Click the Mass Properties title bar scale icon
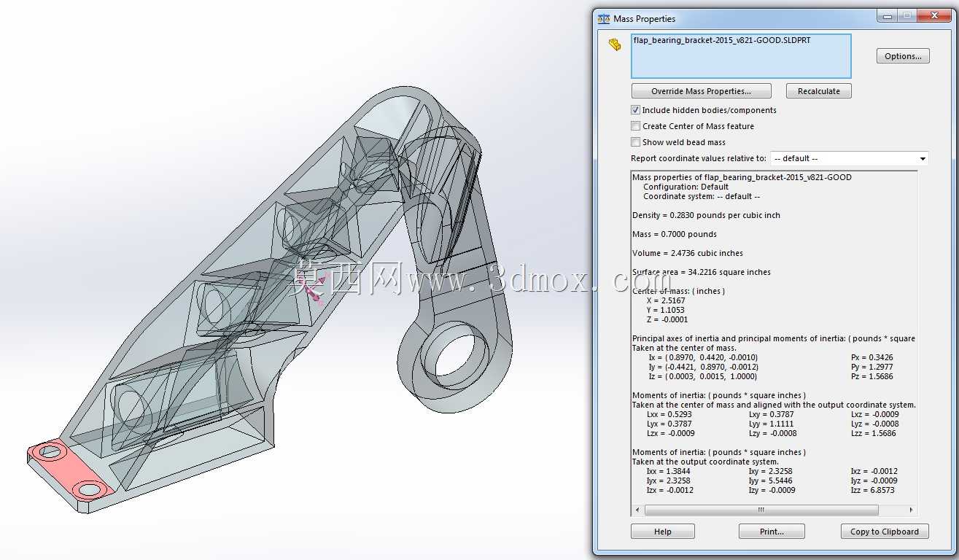This screenshot has width=959, height=560. click(x=604, y=19)
